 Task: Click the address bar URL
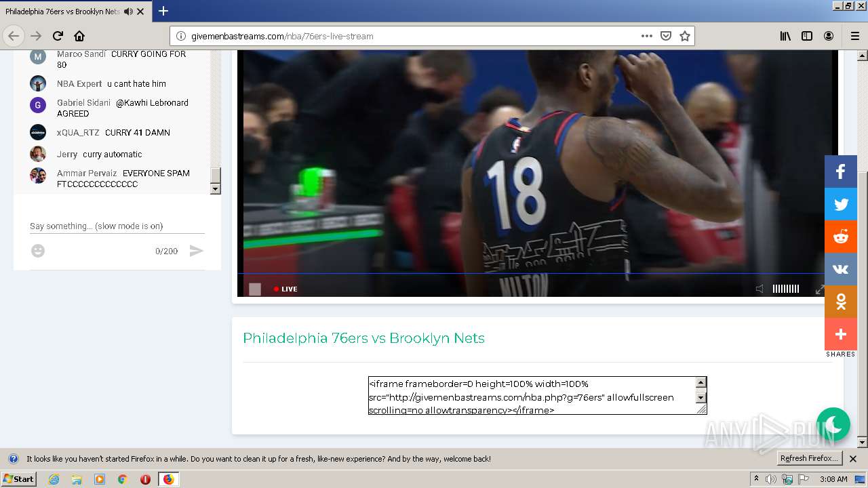click(x=282, y=36)
